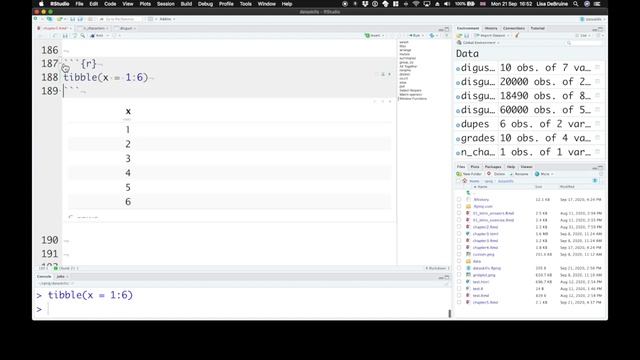Screen dimensions: 640x360
Task: Click column header x in tibble output
Action: point(128,111)
